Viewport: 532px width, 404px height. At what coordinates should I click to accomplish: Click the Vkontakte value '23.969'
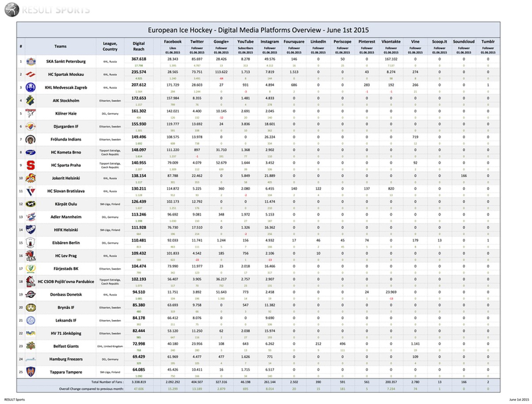(x=391, y=293)
